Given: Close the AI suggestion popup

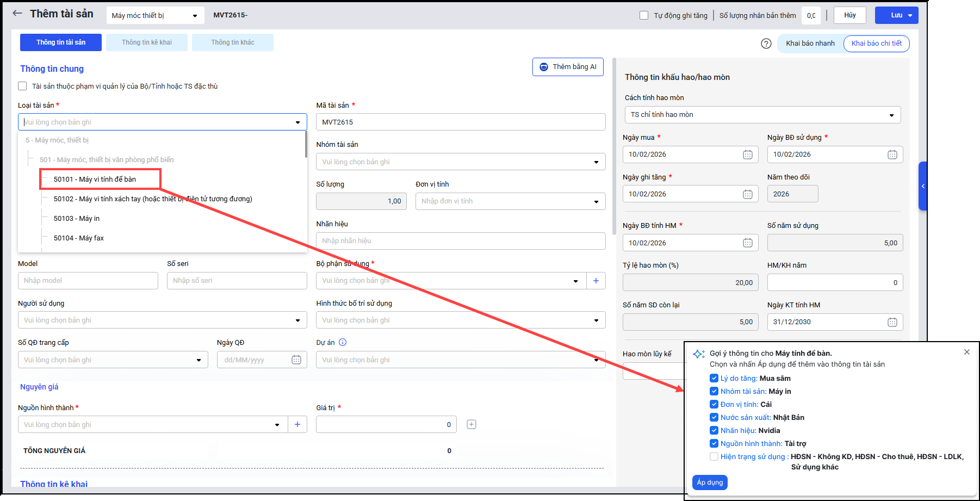Looking at the screenshot, I should [x=966, y=352].
